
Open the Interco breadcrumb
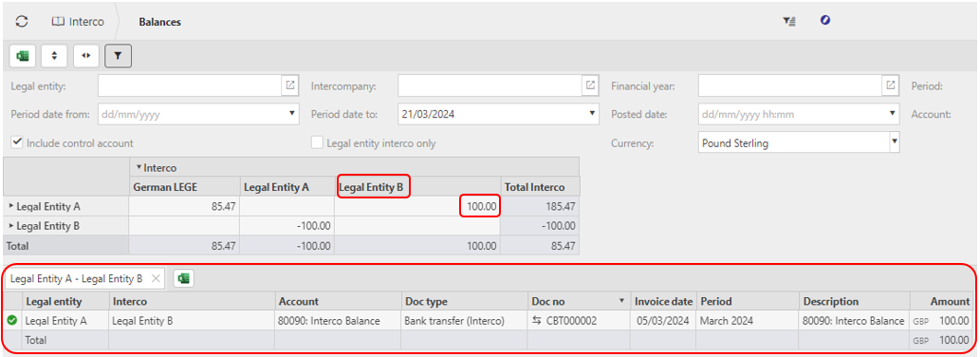(78, 21)
